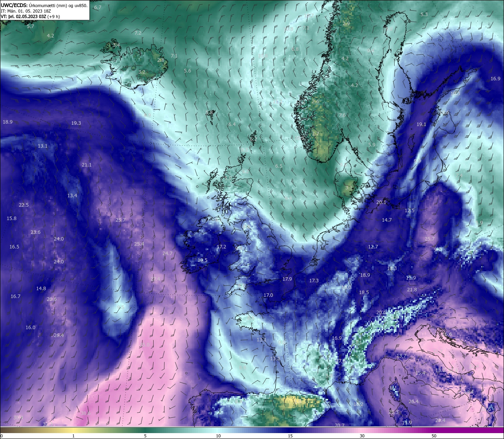
Task: Click the value 25.4 over the Atlantic
Action: [139, 244]
